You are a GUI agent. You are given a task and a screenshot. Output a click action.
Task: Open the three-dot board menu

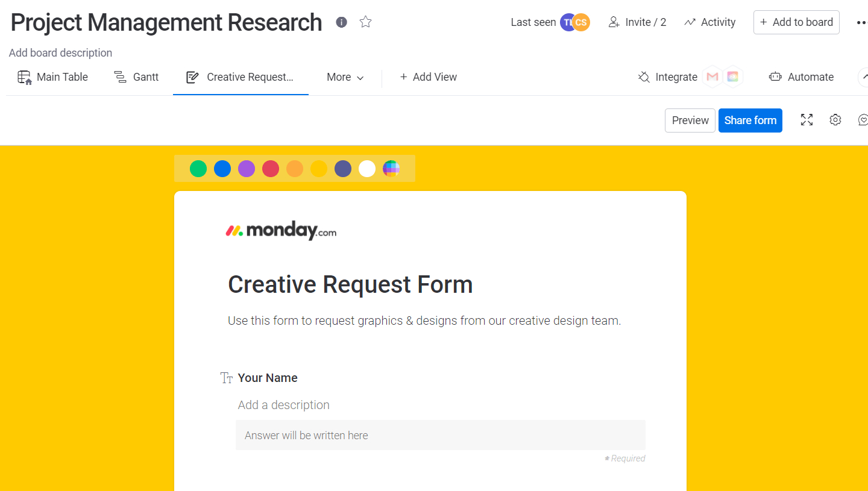861,23
